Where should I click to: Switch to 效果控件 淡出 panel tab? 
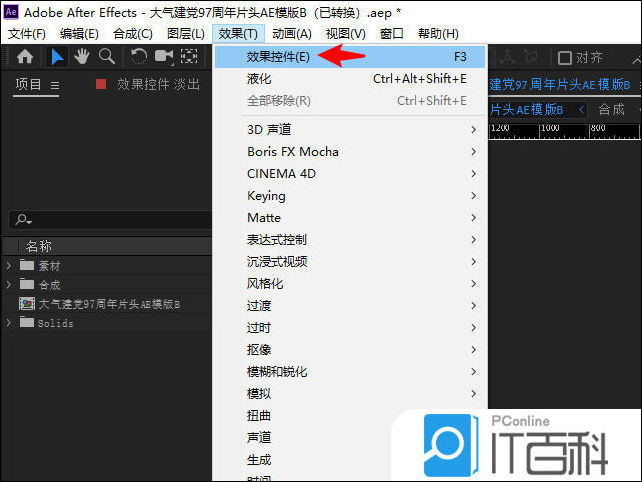pyautogui.click(x=158, y=84)
